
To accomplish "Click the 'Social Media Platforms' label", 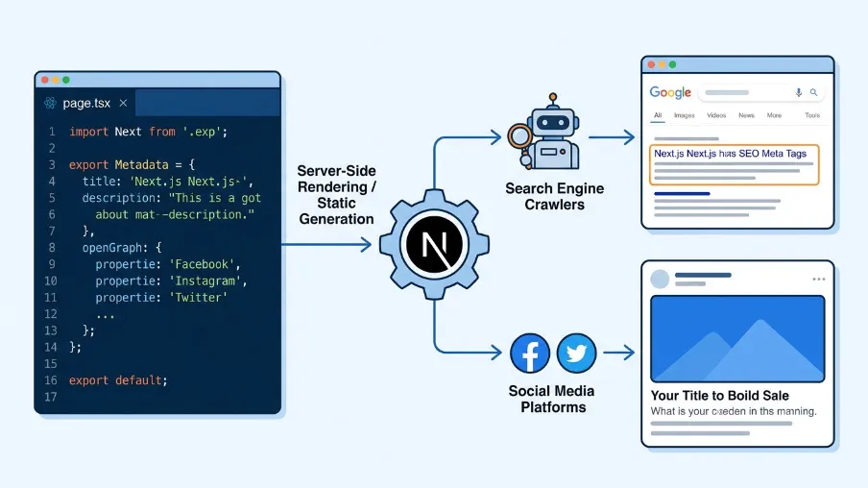I will point(551,399).
